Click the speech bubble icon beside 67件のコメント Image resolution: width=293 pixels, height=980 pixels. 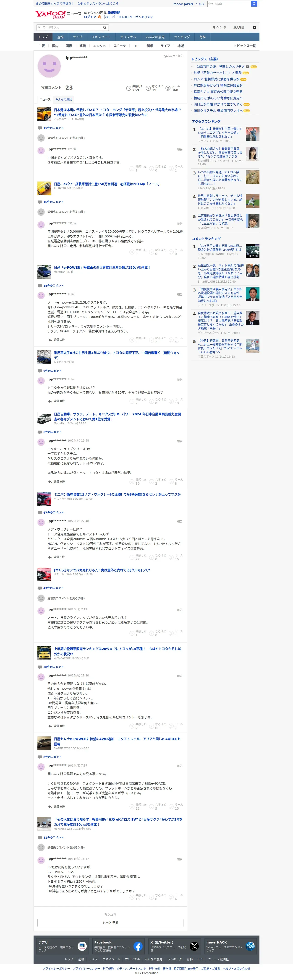tap(40, 512)
